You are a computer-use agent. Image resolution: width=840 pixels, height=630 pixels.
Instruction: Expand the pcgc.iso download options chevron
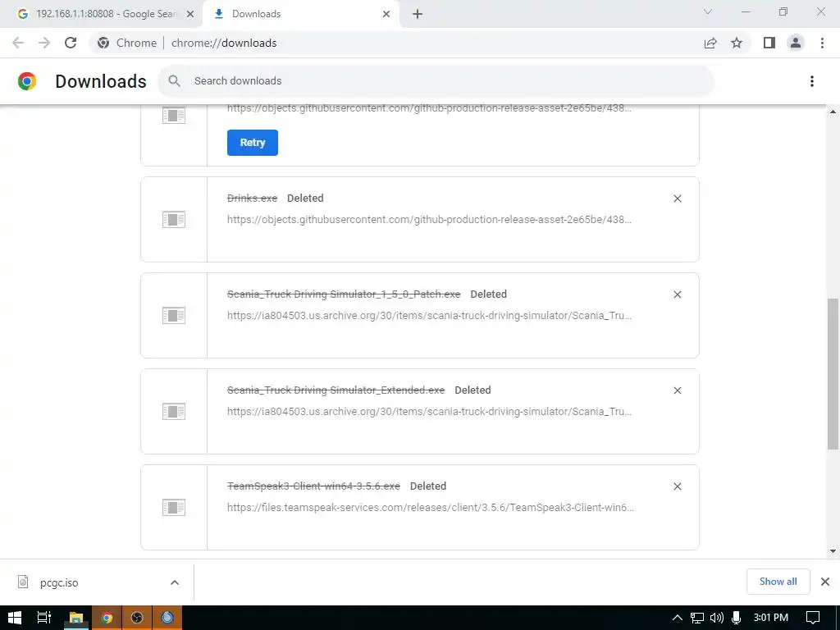click(175, 583)
